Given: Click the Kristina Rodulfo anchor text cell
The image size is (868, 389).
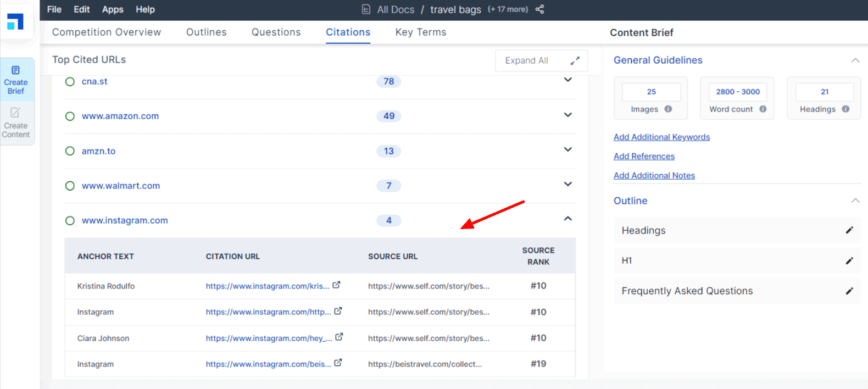Looking at the screenshot, I should point(106,286).
